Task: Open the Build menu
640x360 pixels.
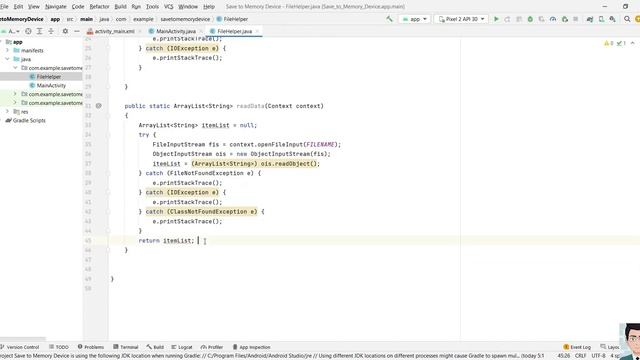Action: point(120,7)
